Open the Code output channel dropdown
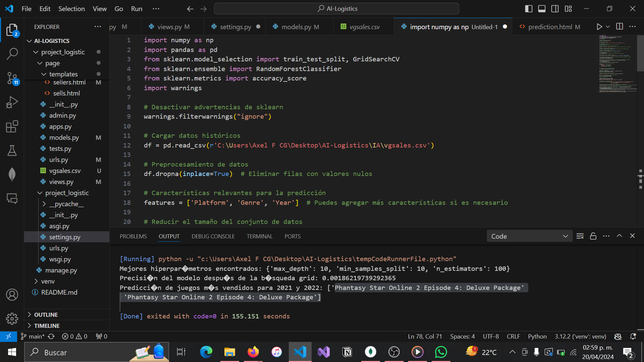Image resolution: width=644 pixels, height=362 pixels. [529, 236]
